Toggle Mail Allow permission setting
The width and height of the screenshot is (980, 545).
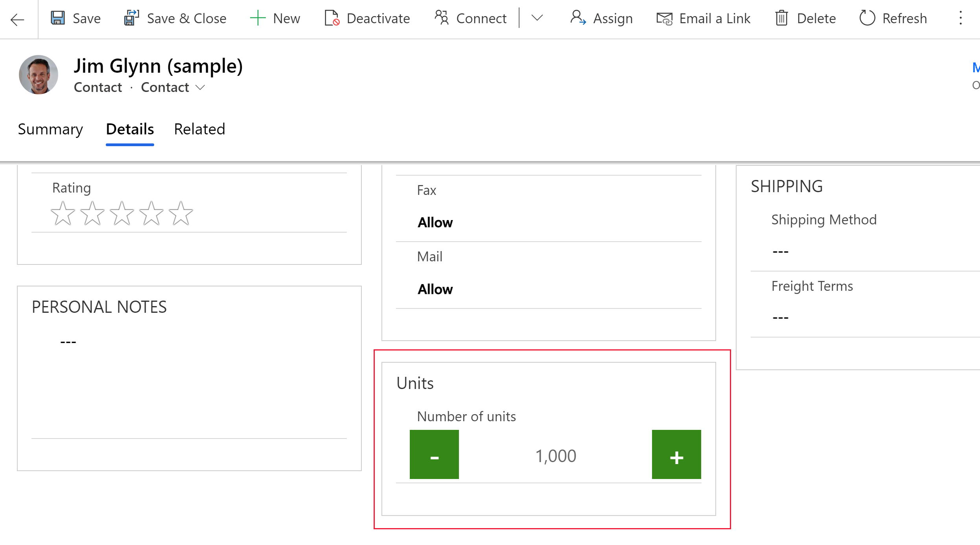click(x=435, y=288)
